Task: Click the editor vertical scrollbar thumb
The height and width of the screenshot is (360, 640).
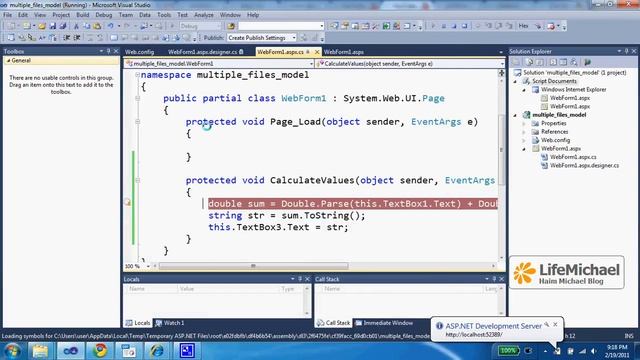Action: tap(502, 150)
